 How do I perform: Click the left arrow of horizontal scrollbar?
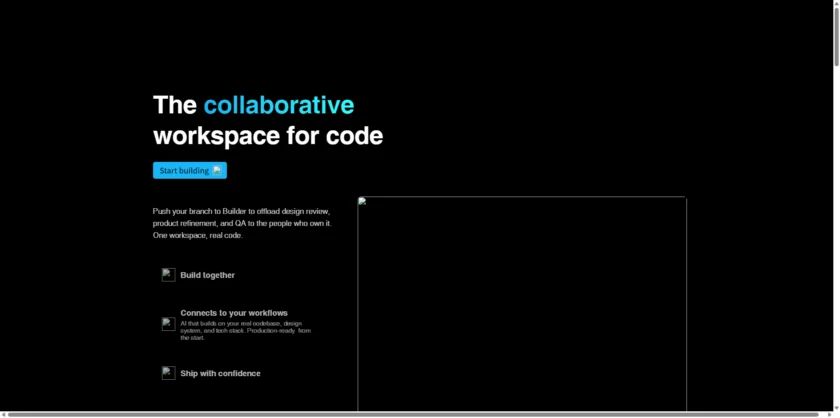tap(4, 414)
